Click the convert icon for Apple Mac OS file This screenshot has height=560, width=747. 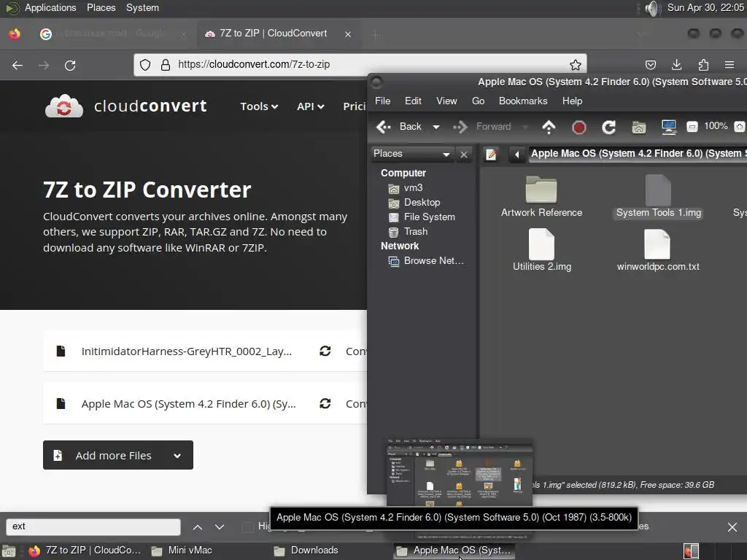click(325, 404)
